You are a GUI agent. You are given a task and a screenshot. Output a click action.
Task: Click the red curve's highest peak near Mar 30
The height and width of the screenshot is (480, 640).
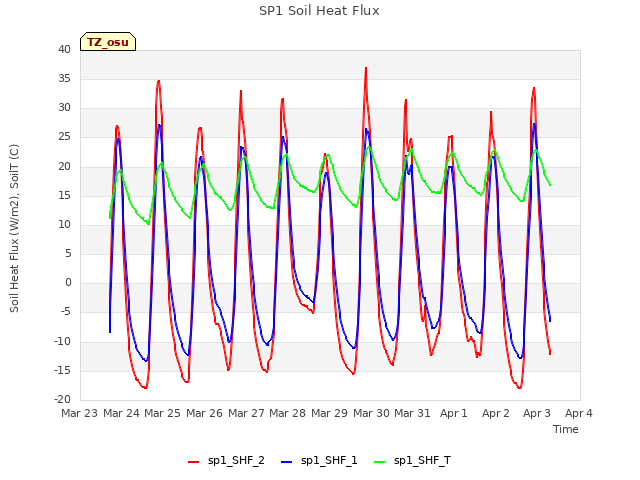tap(366, 68)
